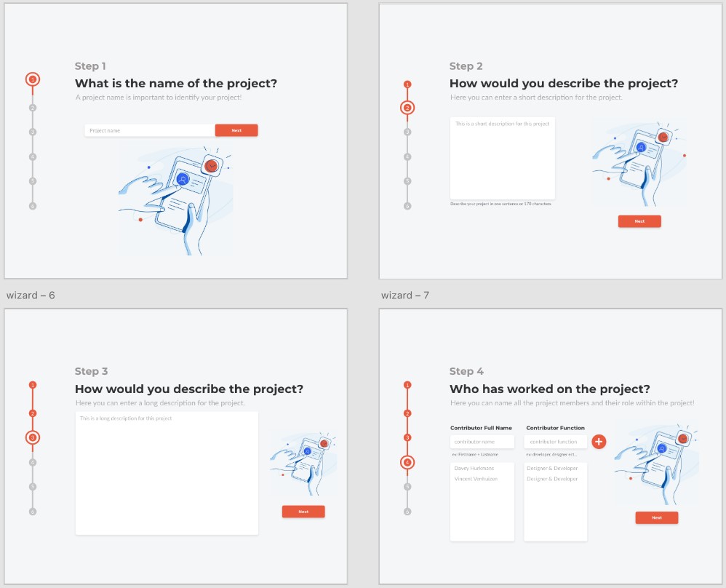Select 'Vincent Venhuizen' in the contributor list
Screen dimensions: 726x588
pos(476,478)
